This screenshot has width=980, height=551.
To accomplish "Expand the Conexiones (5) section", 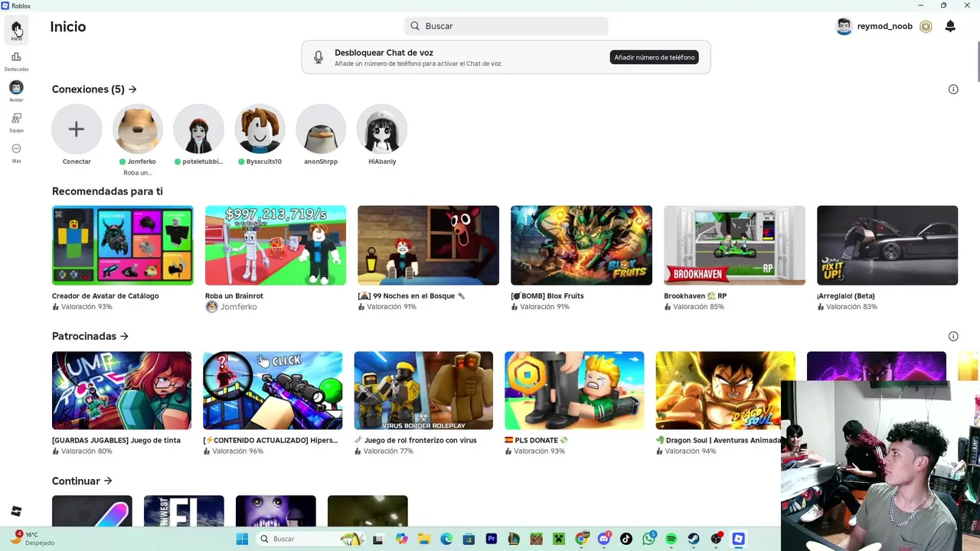I will tap(94, 90).
